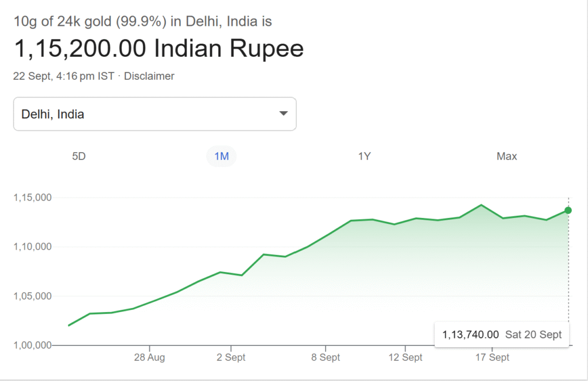Click the green data point marker
The height and width of the screenshot is (381, 588).
tap(568, 211)
